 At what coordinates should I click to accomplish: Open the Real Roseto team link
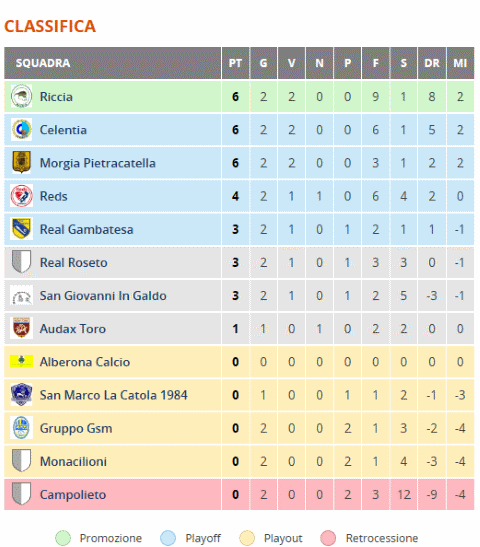tap(74, 262)
